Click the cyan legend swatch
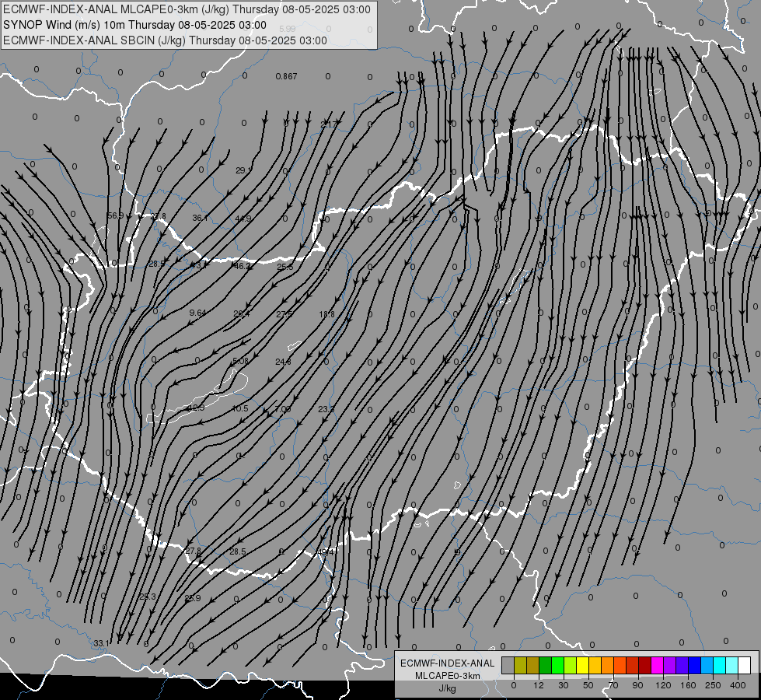This screenshot has height=700, width=761. tap(720, 665)
